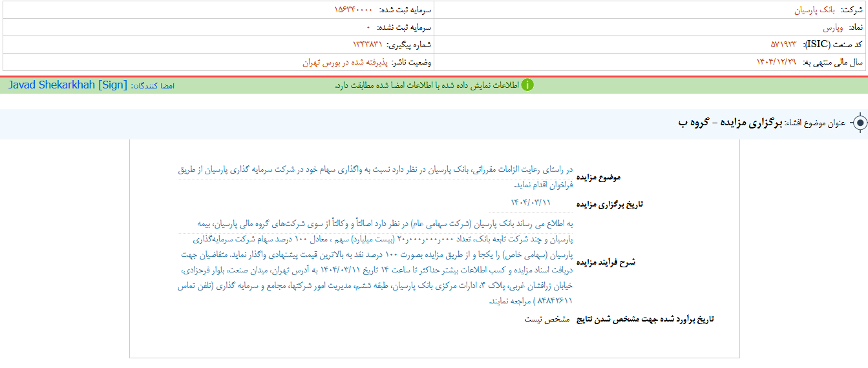Click the شرح فرایند مزایده description paragraph
The image size is (868, 368).
376,262
